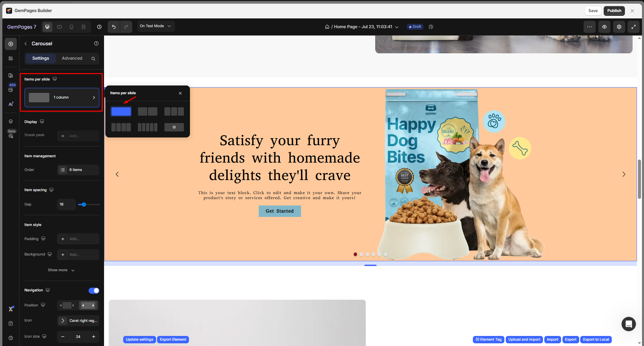This screenshot has height=346, width=644.
Task: Open page settings gear icon
Action: 619,27
